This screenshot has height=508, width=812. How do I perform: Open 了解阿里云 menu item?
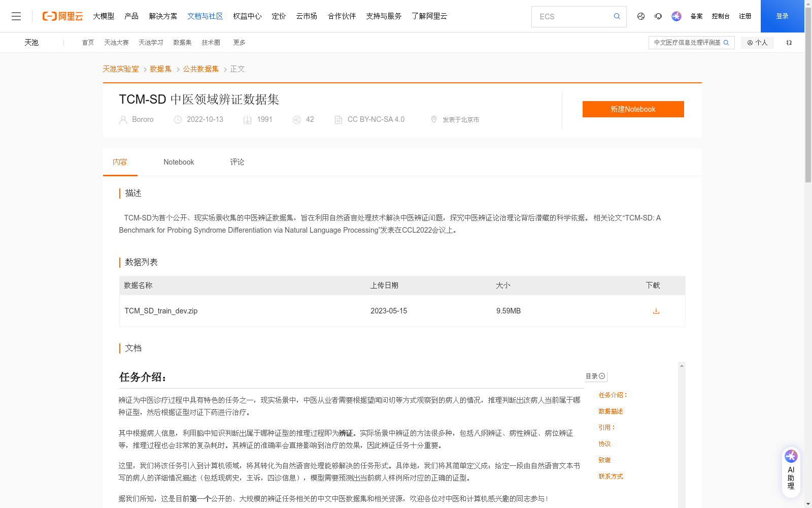tap(429, 16)
